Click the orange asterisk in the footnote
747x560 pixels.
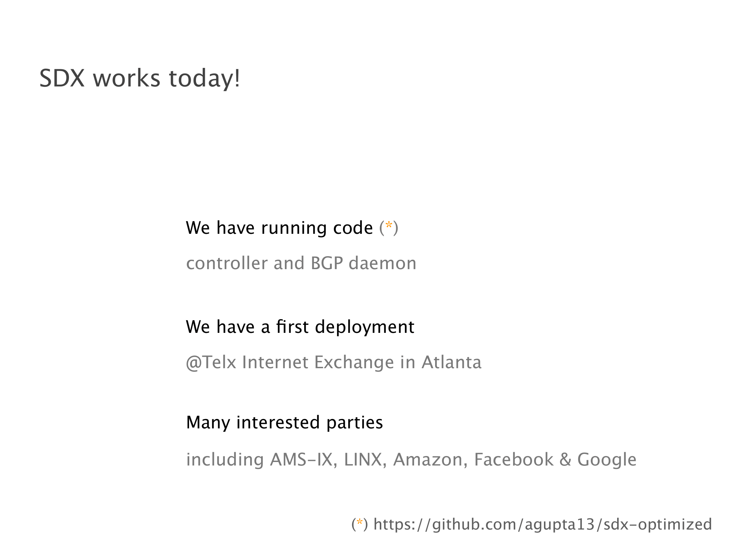pos(359,523)
